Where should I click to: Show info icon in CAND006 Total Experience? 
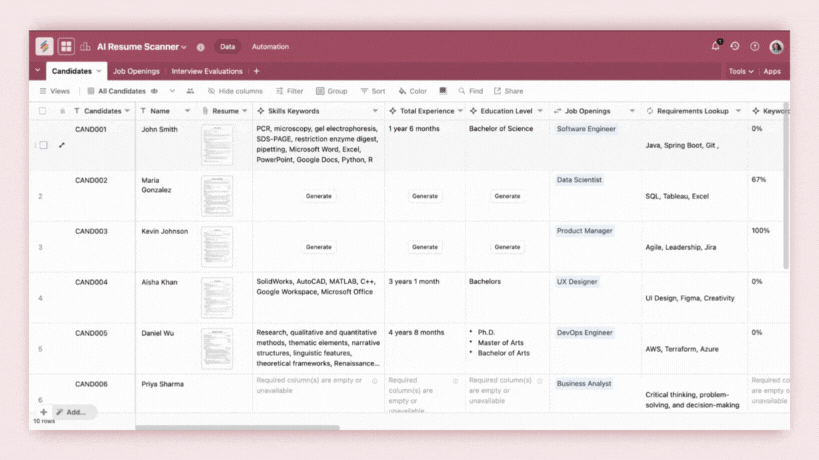pyautogui.click(x=455, y=381)
